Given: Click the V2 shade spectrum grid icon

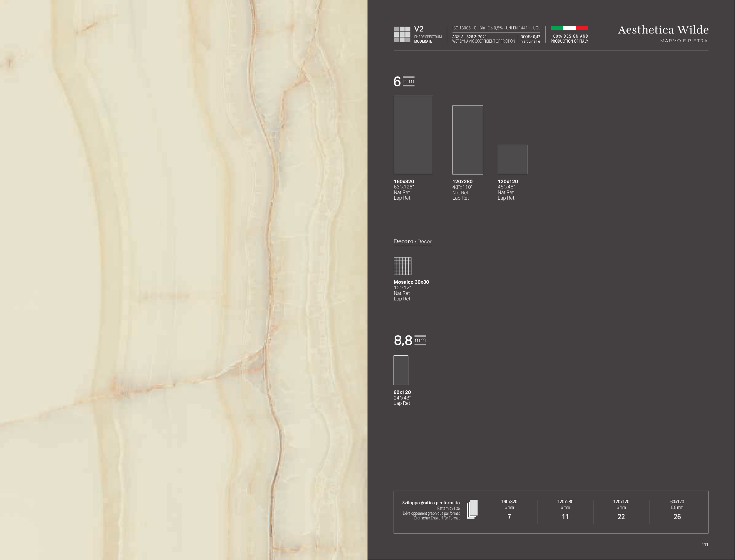Looking at the screenshot, I should [402, 34].
